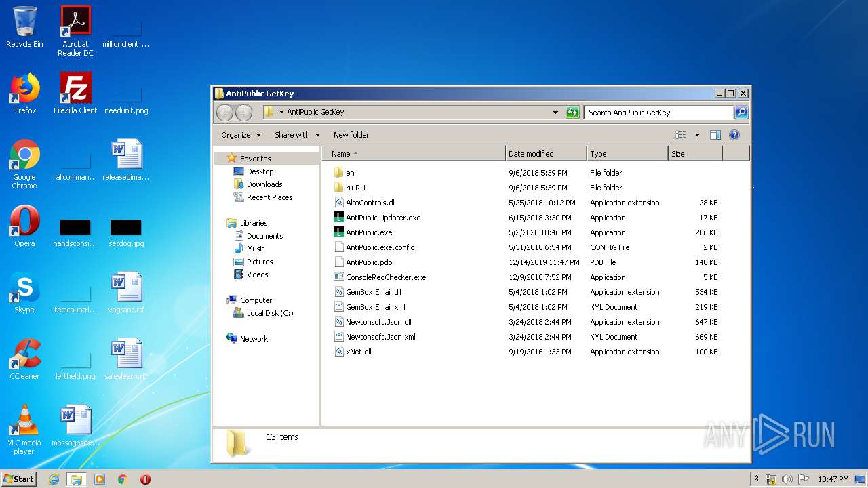This screenshot has width=868, height=488.
Task: Sort files by the Type column
Action: click(x=627, y=154)
